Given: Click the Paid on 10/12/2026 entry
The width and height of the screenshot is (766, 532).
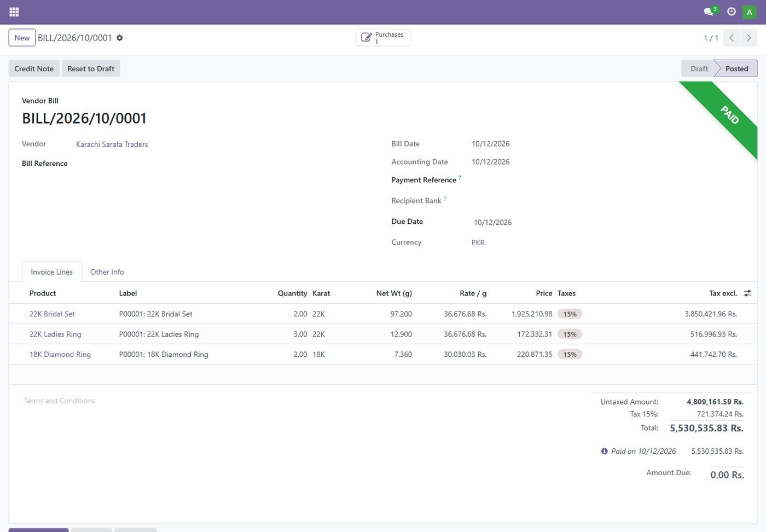Looking at the screenshot, I should [x=643, y=452].
